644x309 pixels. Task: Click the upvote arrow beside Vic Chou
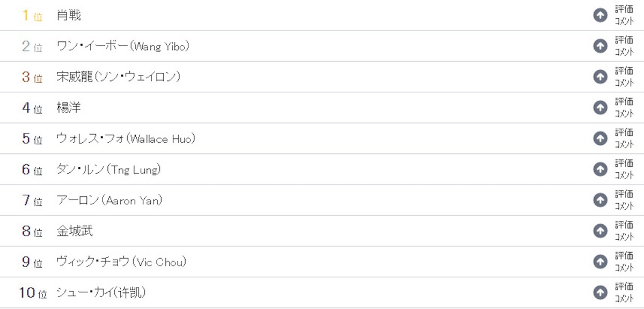pos(600,262)
